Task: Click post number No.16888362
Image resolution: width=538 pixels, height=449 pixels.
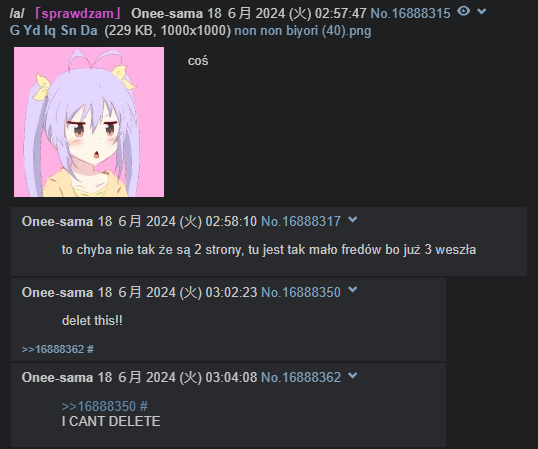Action: click(x=301, y=378)
